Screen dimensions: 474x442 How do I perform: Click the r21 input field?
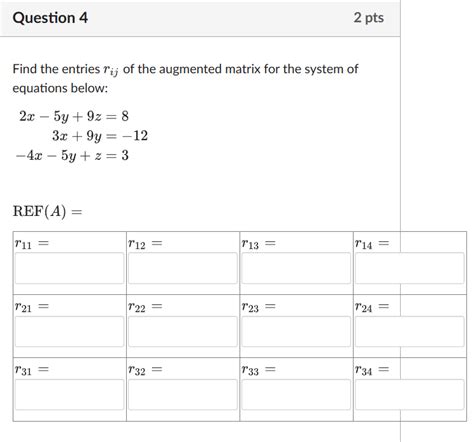pos(69,331)
